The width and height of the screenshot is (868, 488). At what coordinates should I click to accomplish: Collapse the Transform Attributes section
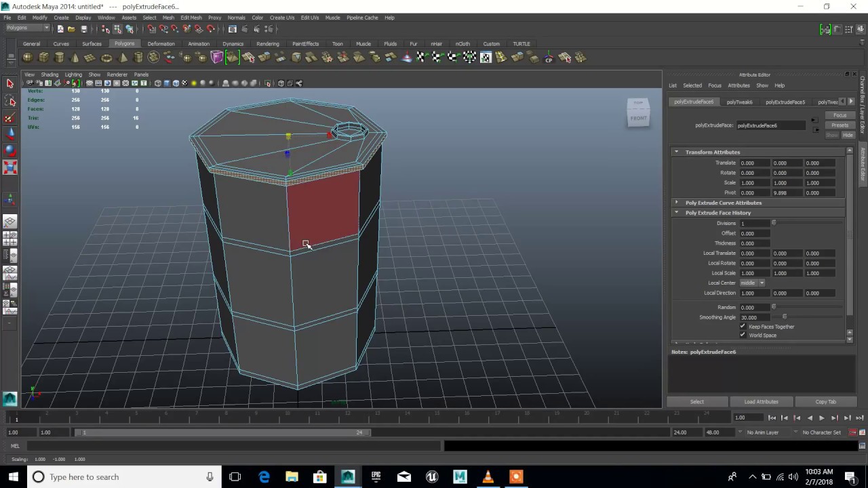click(676, 152)
